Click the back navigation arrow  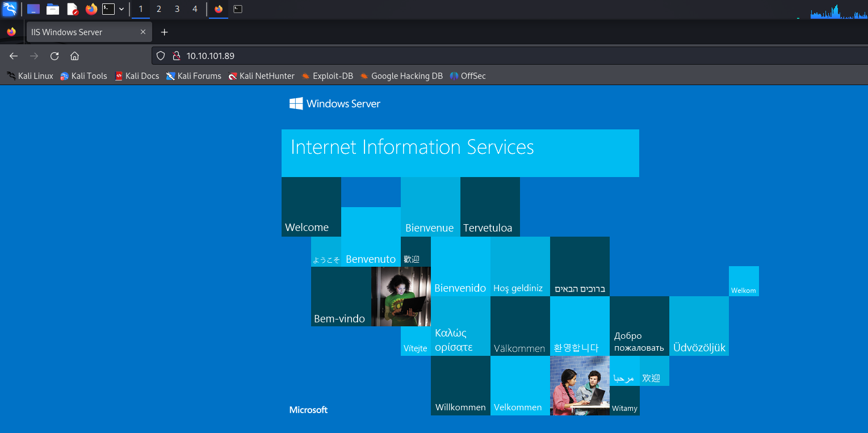click(x=14, y=56)
